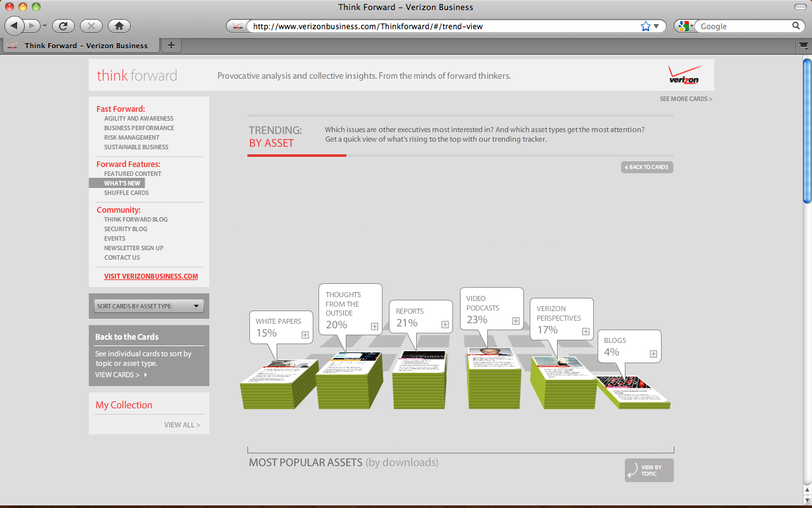Open Agility and Awareness topic
812x508 pixels.
click(139, 119)
